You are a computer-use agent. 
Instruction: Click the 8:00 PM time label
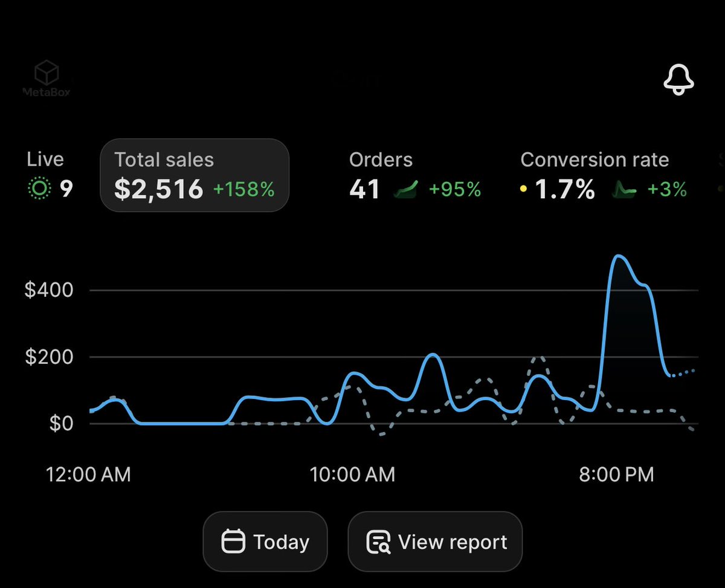[x=616, y=474]
